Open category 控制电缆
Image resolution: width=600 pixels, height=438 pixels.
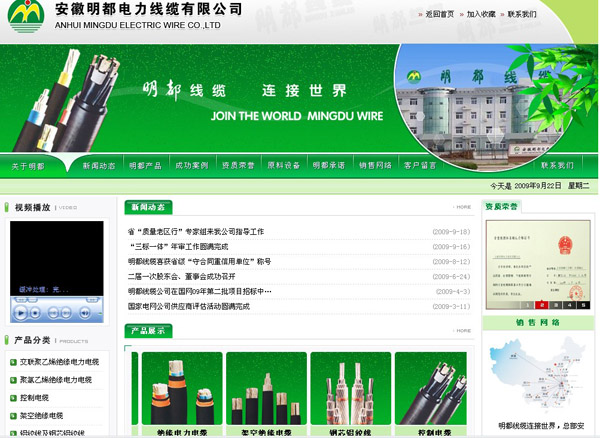pos(34,398)
